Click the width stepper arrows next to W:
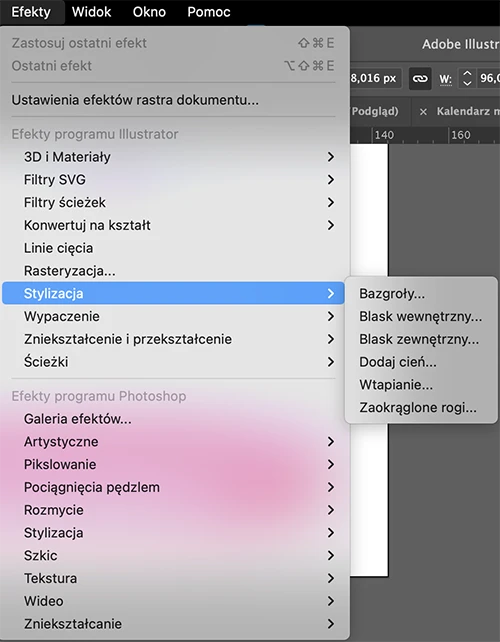Image resolution: width=500 pixels, height=642 pixels. [467, 78]
